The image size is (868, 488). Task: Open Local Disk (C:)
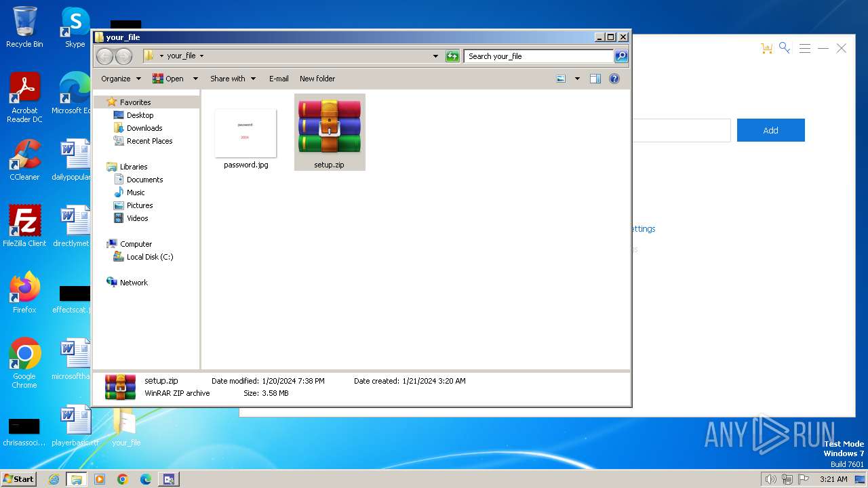(x=150, y=257)
